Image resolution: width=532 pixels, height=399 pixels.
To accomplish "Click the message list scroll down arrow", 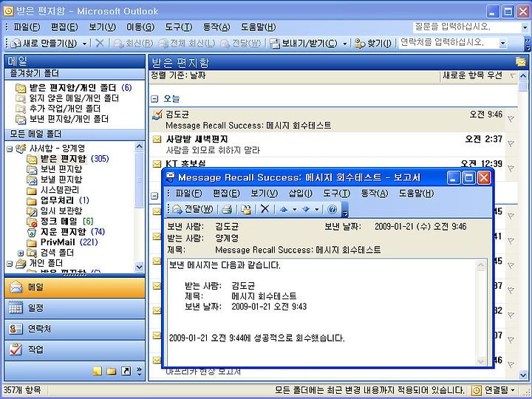I will pyautogui.click(x=523, y=375).
